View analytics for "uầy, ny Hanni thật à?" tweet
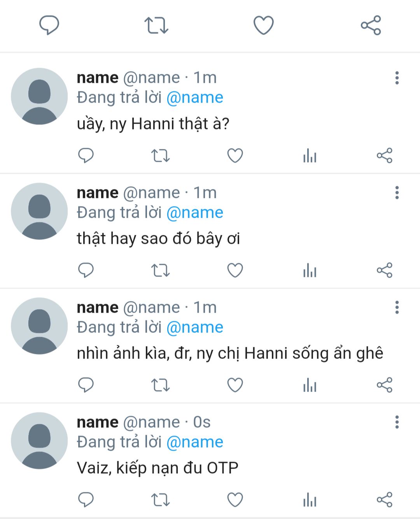 pyautogui.click(x=310, y=156)
